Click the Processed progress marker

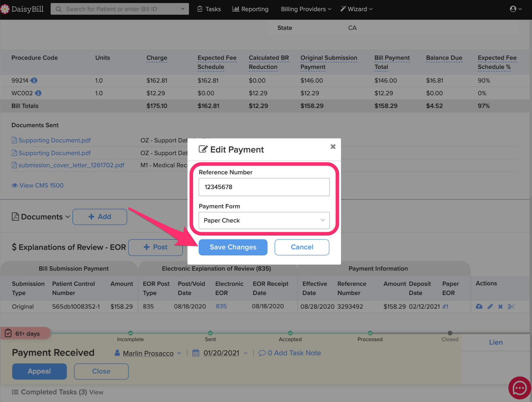coord(370,333)
